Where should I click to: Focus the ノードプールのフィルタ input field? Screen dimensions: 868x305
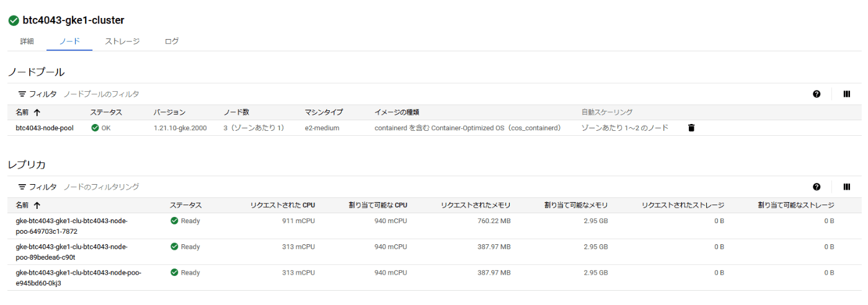point(101,94)
